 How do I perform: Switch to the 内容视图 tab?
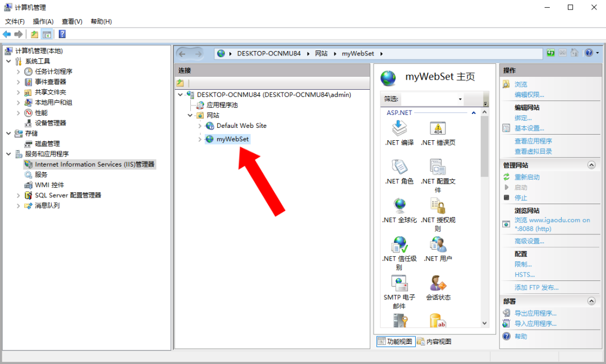435,342
